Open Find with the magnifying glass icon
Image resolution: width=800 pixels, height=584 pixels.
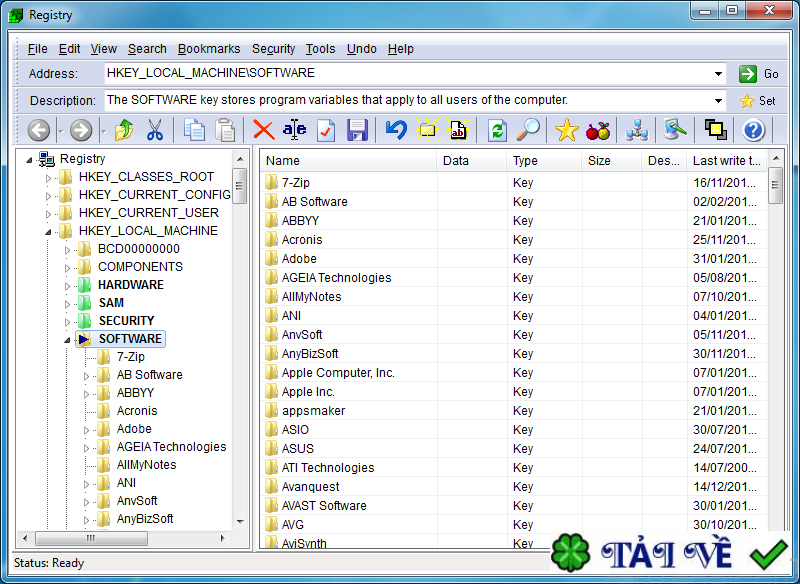[528, 130]
